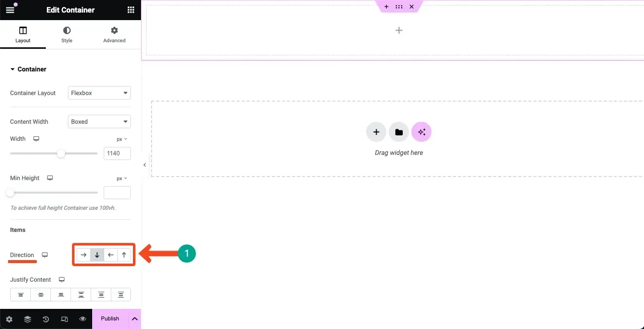Image resolution: width=644 pixels, height=329 pixels.
Task: Click the Min Height responsive device icon
Action: (x=50, y=178)
